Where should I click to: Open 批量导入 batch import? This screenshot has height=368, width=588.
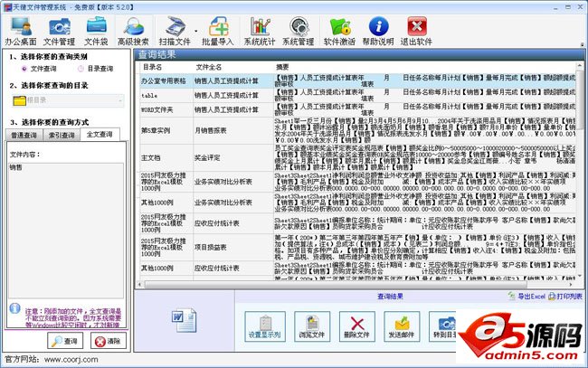pos(218,32)
